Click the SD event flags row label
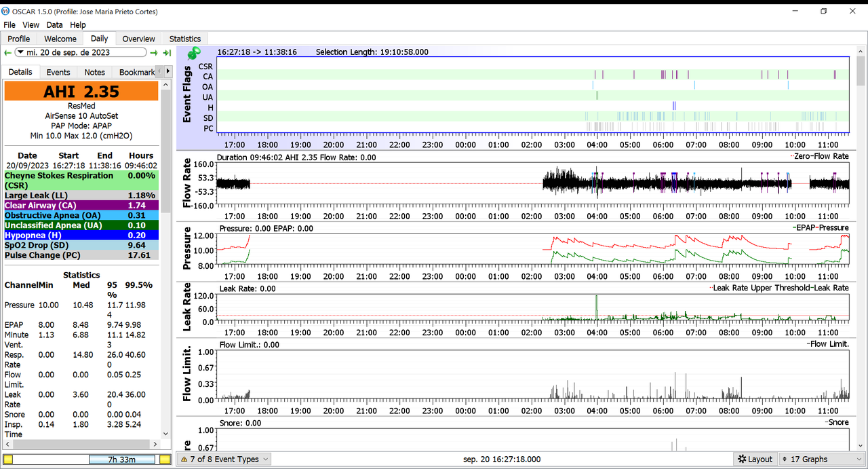The width and height of the screenshot is (868, 469). [208, 118]
